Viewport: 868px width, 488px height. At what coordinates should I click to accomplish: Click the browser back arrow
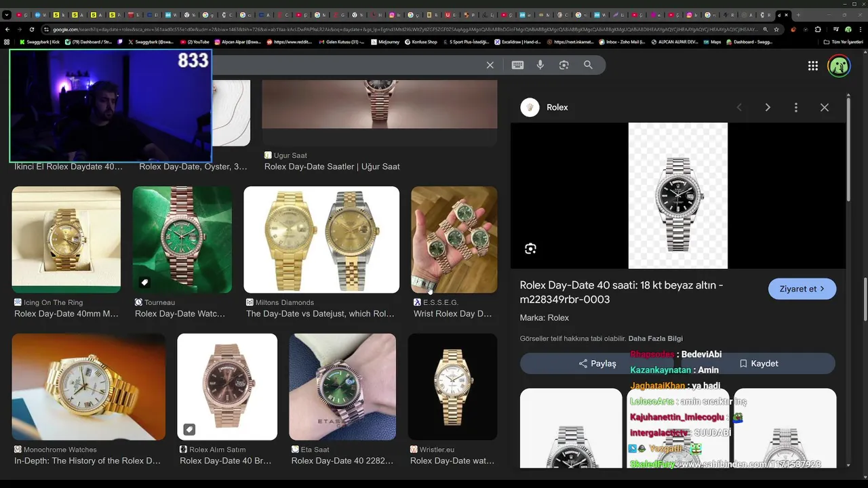7,29
